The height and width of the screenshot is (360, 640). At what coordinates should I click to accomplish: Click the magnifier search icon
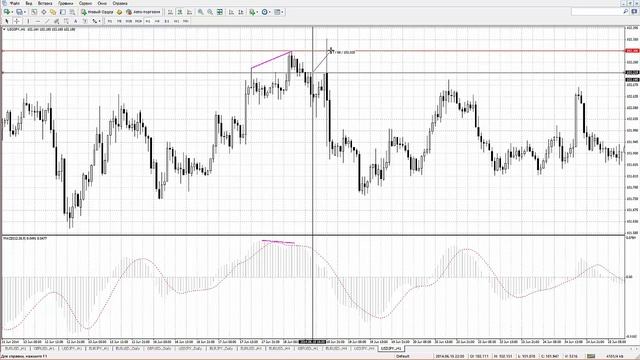tap(625, 12)
